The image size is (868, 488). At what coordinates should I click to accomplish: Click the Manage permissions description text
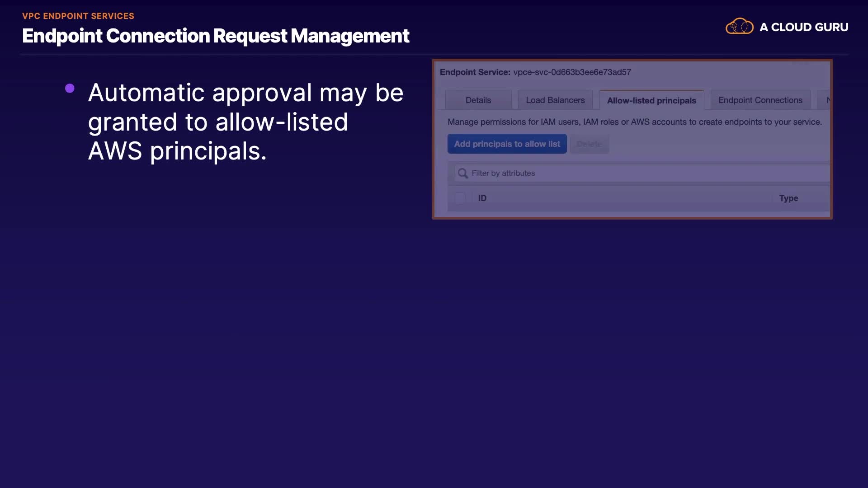point(634,122)
